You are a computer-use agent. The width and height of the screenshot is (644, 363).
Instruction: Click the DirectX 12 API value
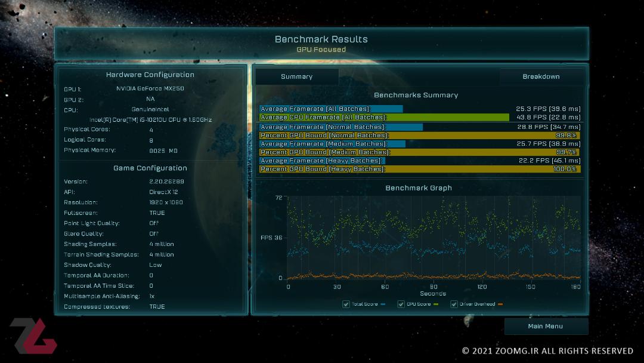[163, 192]
